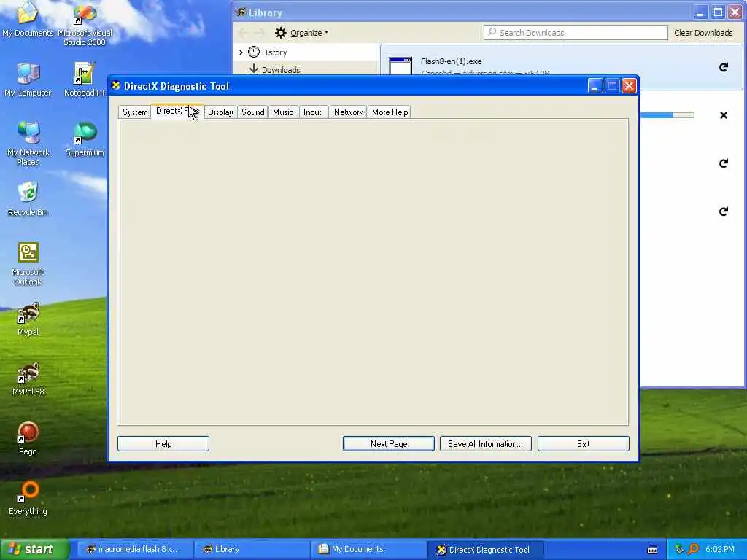Viewport: 747px width, 560px height.
Task: Click the green tray icon next to the magnifier
Action: (679, 549)
